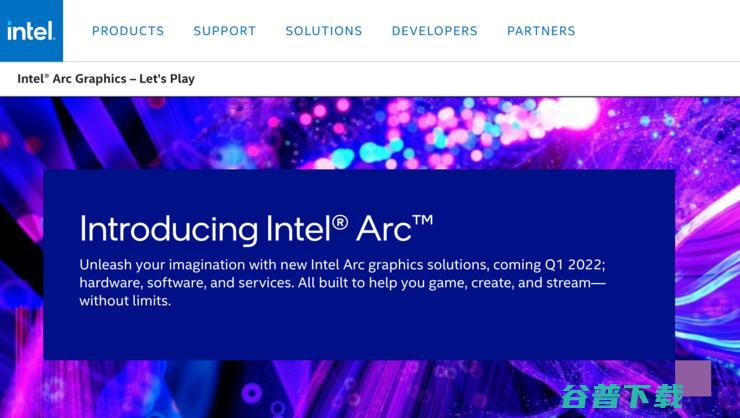The height and width of the screenshot is (418, 740).
Task: Click the Intel Arc Graphics – Let's Play title
Action: coord(106,79)
